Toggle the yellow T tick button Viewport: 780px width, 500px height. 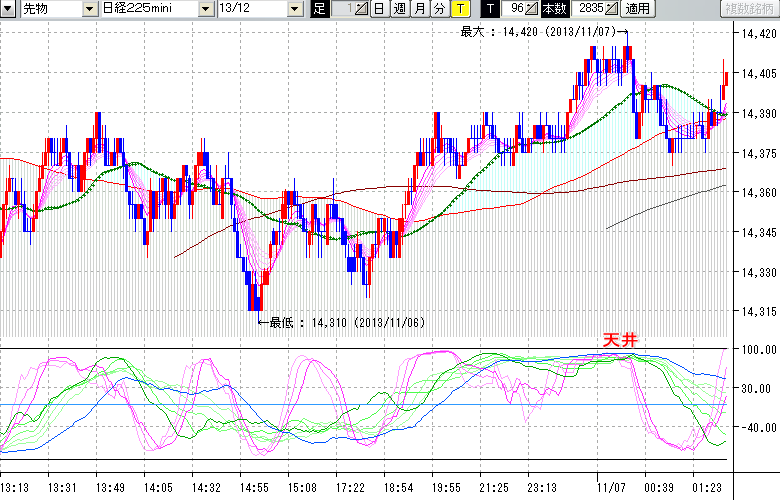pos(459,9)
